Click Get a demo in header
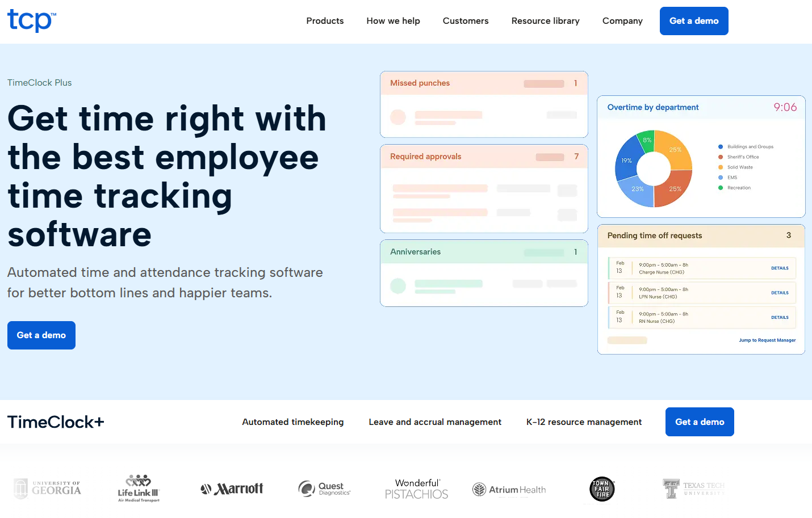This screenshot has width=812, height=518. (694, 21)
